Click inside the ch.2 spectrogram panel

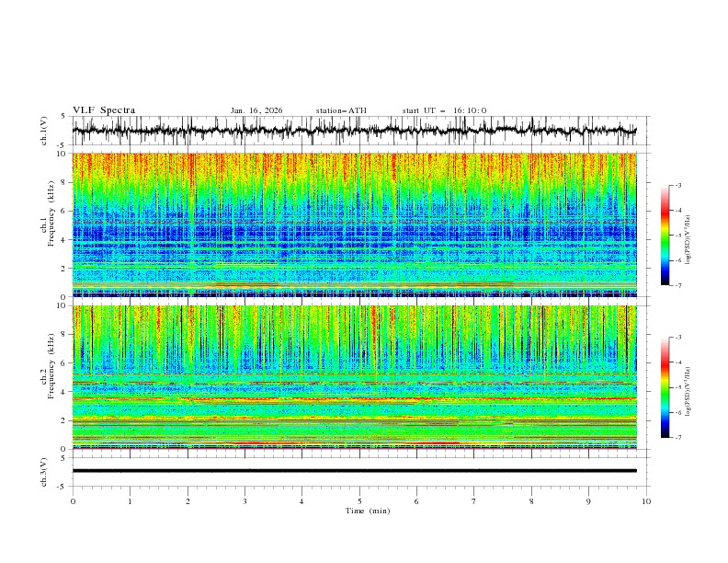pos(354,377)
